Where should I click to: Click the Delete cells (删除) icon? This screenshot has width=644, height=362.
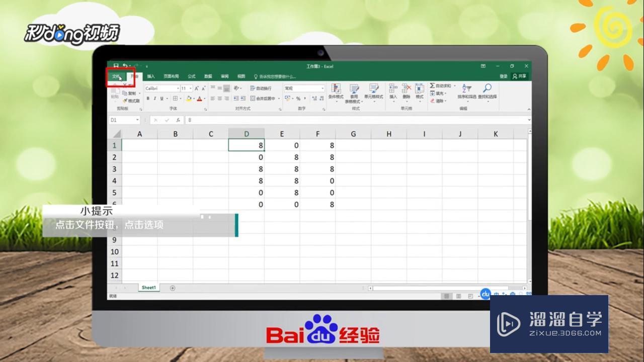[x=407, y=92]
